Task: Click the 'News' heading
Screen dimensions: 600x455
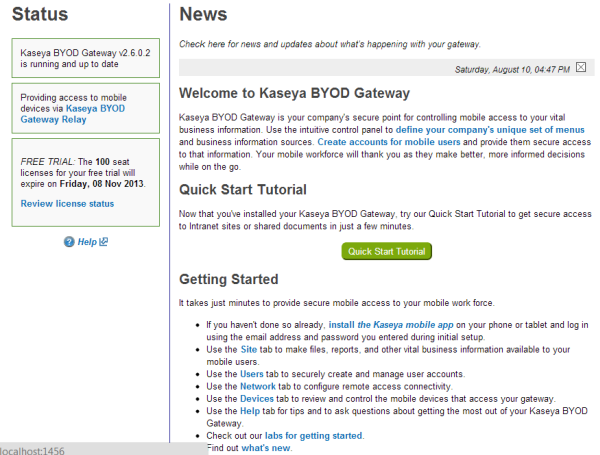Action: (203, 14)
